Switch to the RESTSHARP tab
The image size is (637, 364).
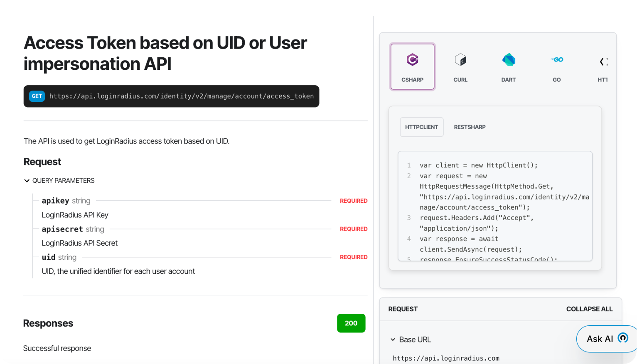tap(470, 127)
